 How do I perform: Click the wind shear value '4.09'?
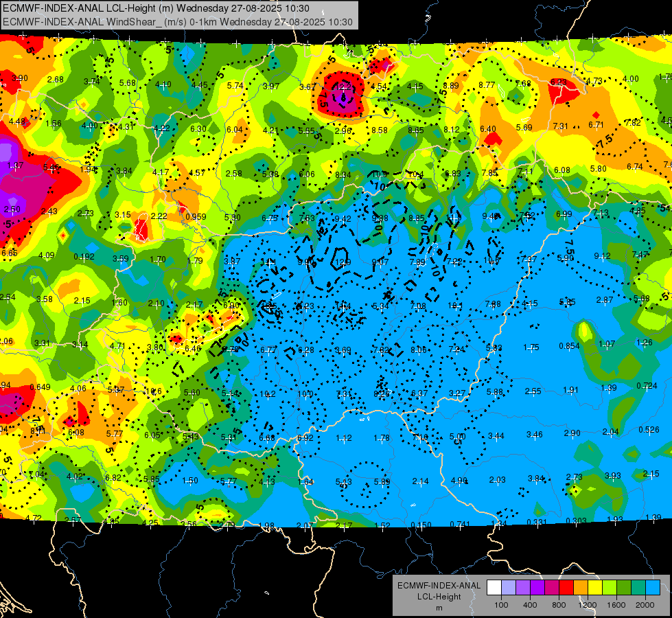46,255
